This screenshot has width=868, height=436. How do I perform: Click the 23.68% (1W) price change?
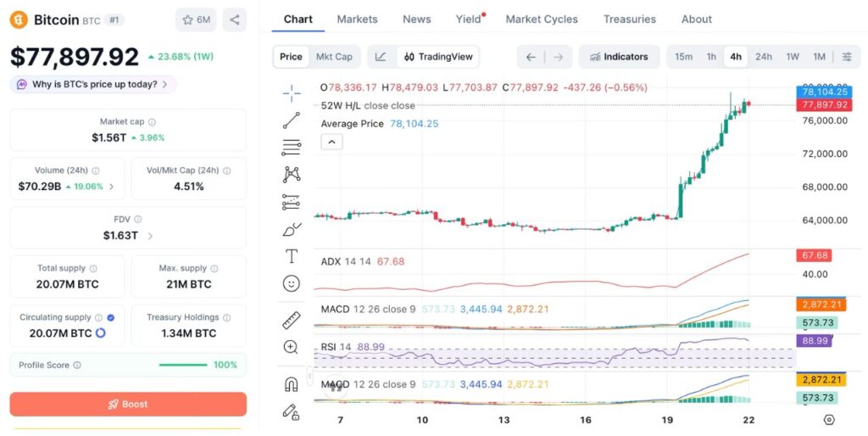click(x=181, y=57)
